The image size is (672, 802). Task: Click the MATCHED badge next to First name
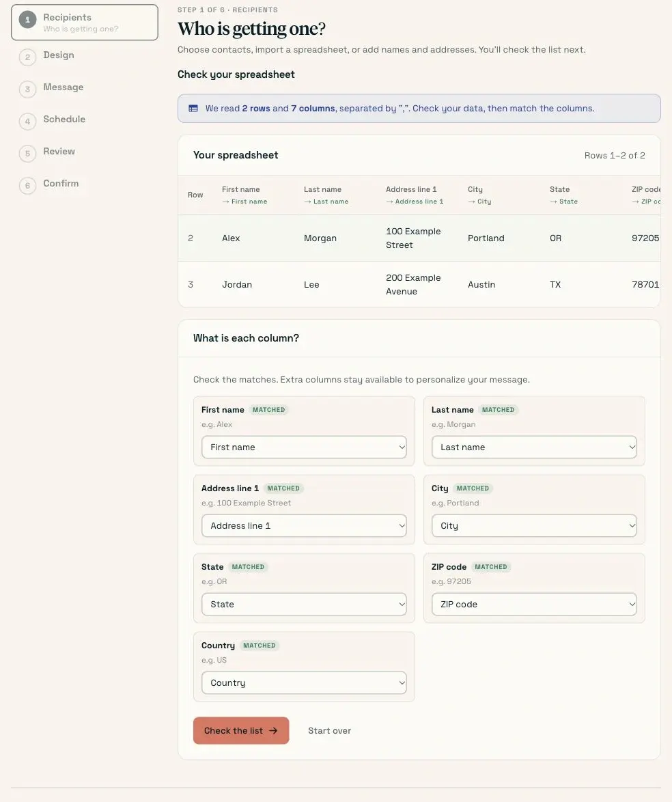pos(268,410)
